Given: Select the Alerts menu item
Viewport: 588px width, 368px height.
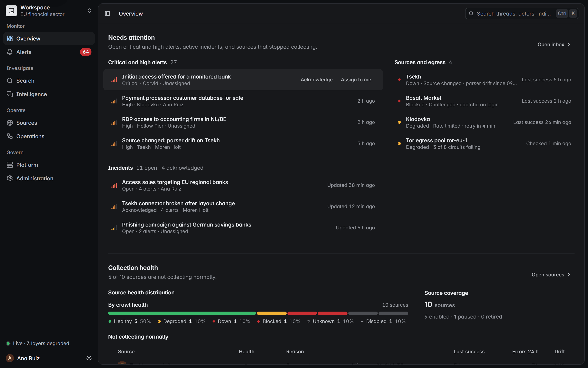Looking at the screenshot, I should pyautogui.click(x=49, y=52).
